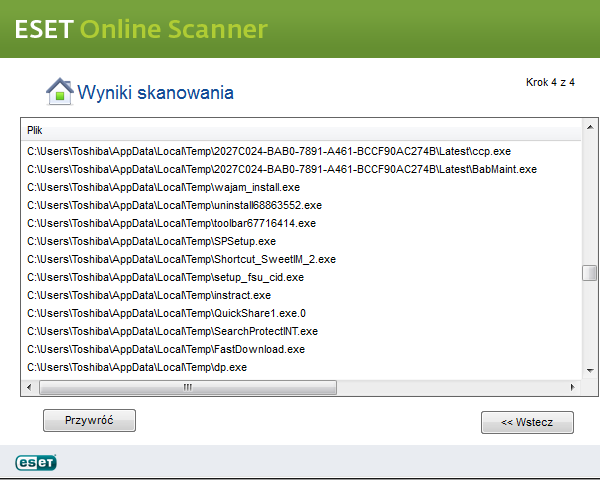
Task: Select the SPSetup.exe row
Action: (302, 241)
